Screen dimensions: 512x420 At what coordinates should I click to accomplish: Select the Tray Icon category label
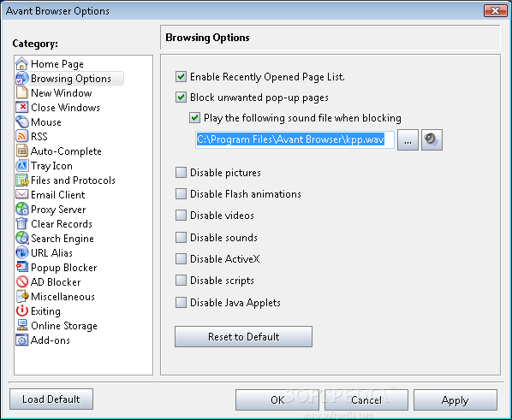coord(51,166)
